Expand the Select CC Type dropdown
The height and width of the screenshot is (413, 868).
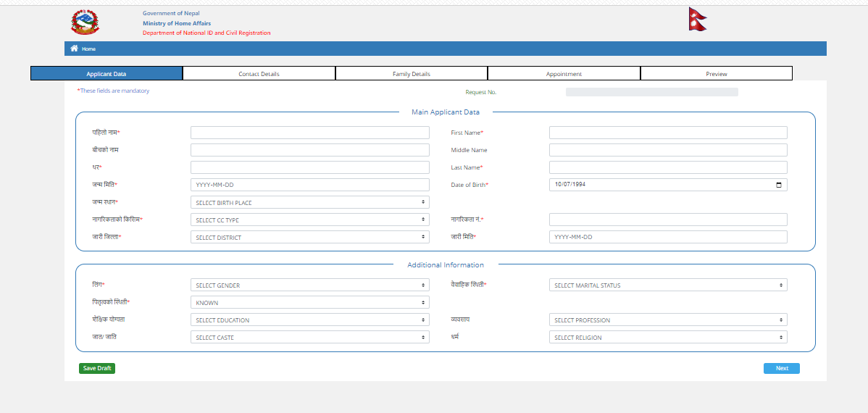310,220
